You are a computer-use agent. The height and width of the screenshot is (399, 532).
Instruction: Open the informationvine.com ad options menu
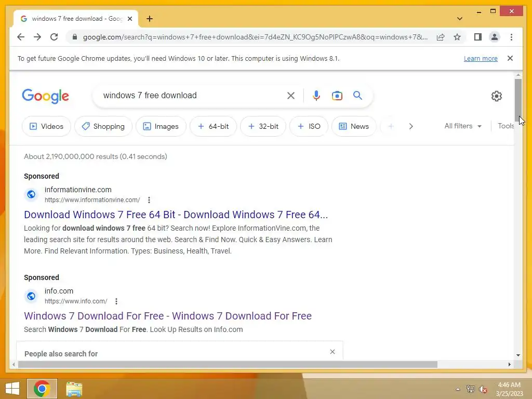point(149,200)
